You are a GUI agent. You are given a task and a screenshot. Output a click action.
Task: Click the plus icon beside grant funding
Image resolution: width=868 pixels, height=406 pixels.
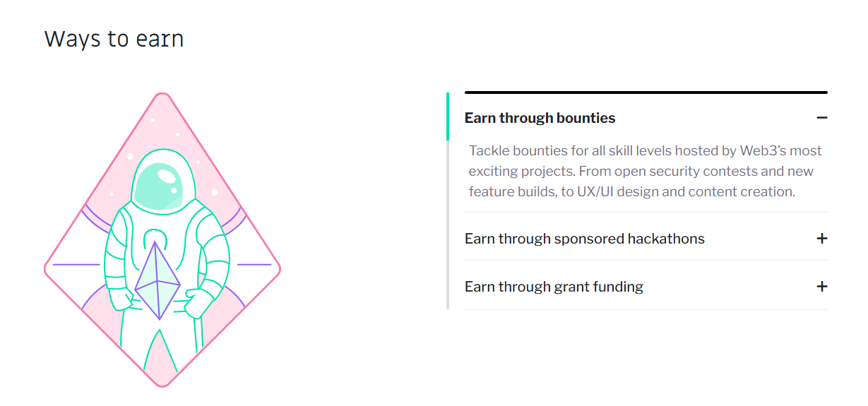(x=821, y=287)
